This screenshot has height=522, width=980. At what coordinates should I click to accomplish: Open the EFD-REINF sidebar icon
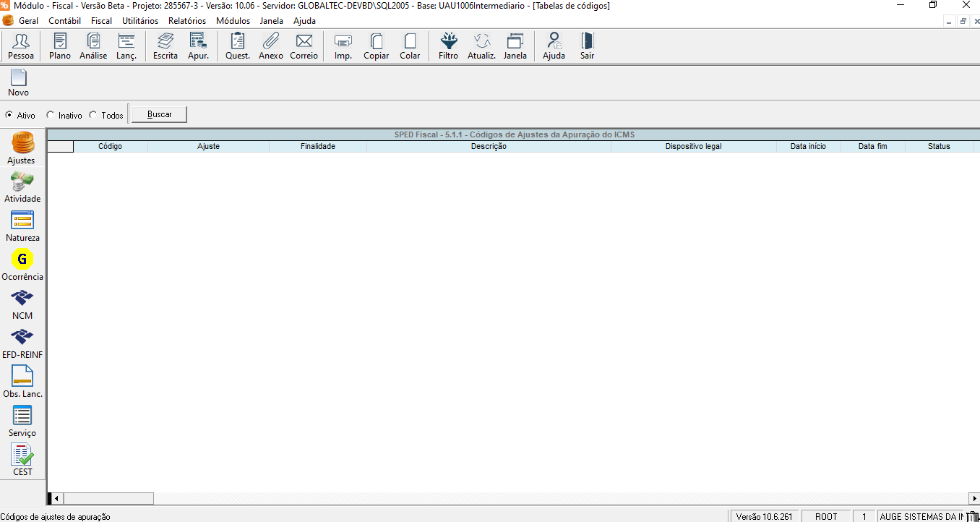point(22,341)
